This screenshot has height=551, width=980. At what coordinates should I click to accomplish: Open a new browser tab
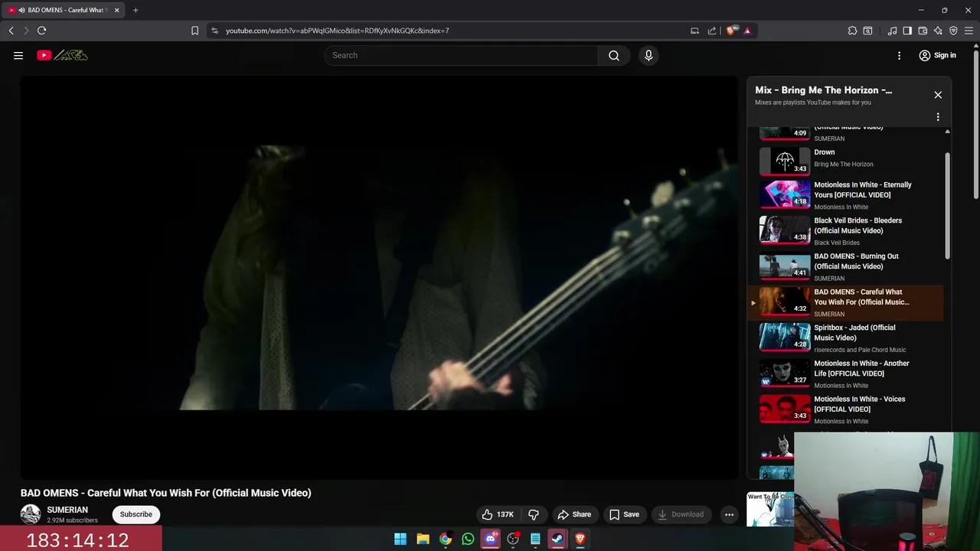(x=136, y=10)
